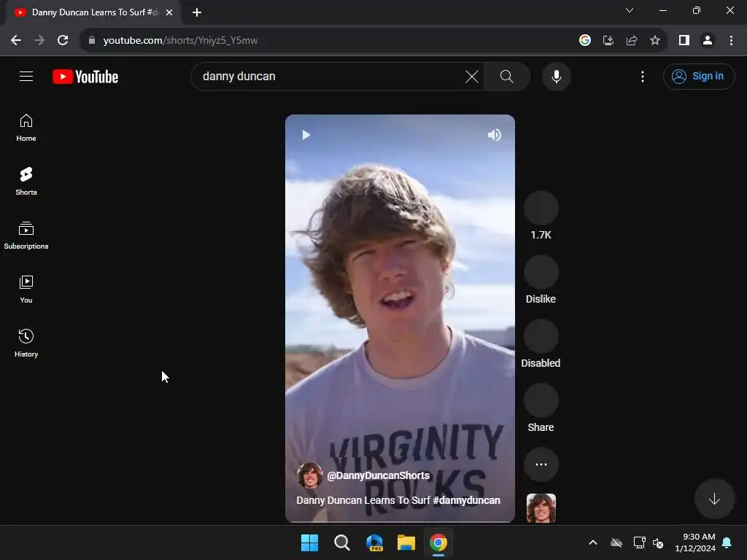Open the #dannyduncan hashtag link
Screen dimensions: 747x560
(x=466, y=500)
